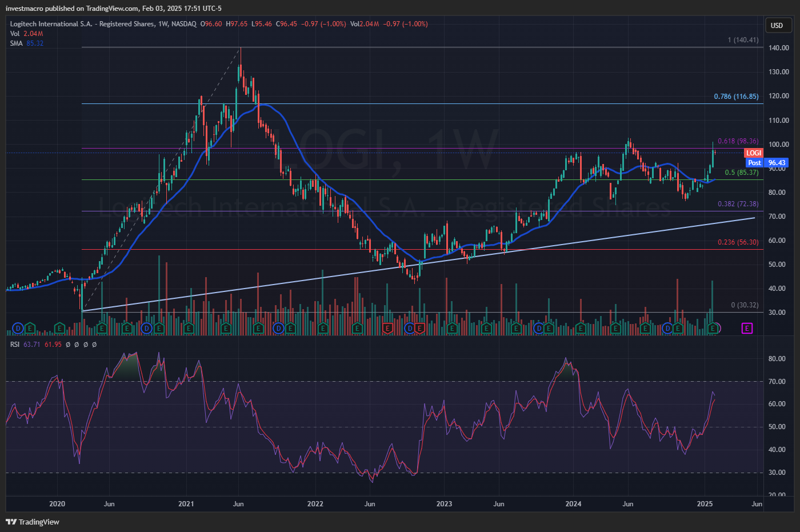
Task: Click the 140.00 value on price scale
Action: point(778,48)
